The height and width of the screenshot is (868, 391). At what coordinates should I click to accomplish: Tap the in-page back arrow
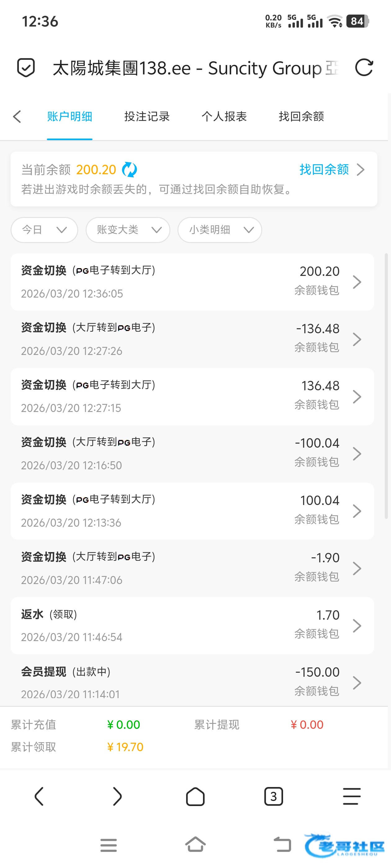click(17, 117)
